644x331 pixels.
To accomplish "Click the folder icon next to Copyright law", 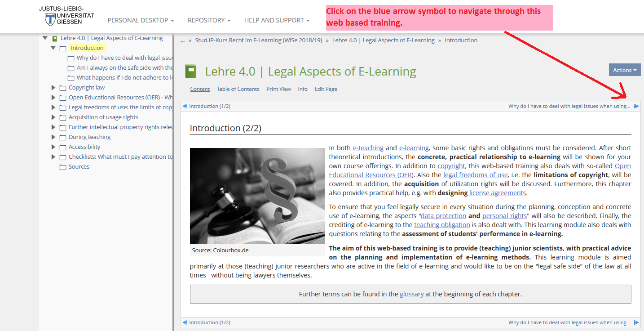I will (x=63, y=88).
